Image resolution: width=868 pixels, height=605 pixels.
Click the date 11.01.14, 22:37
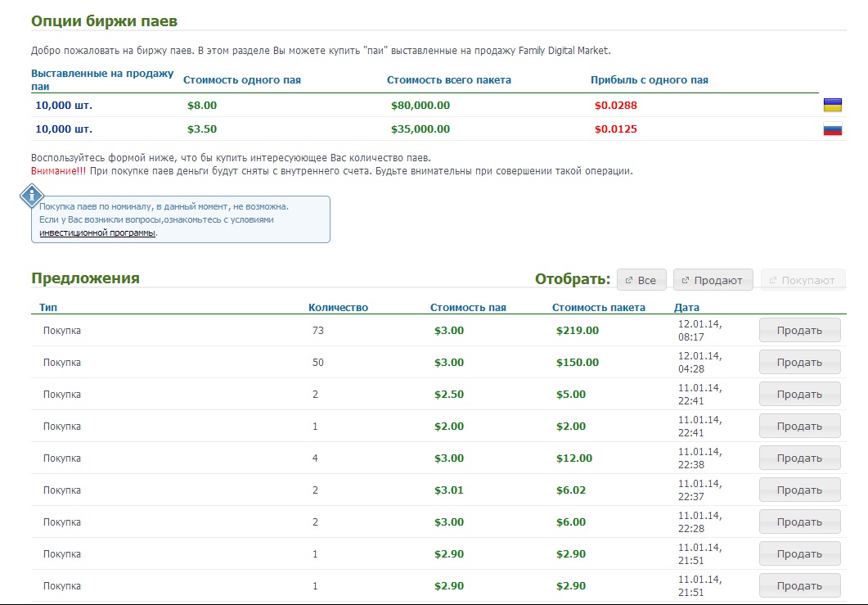(x=699, y=490)
